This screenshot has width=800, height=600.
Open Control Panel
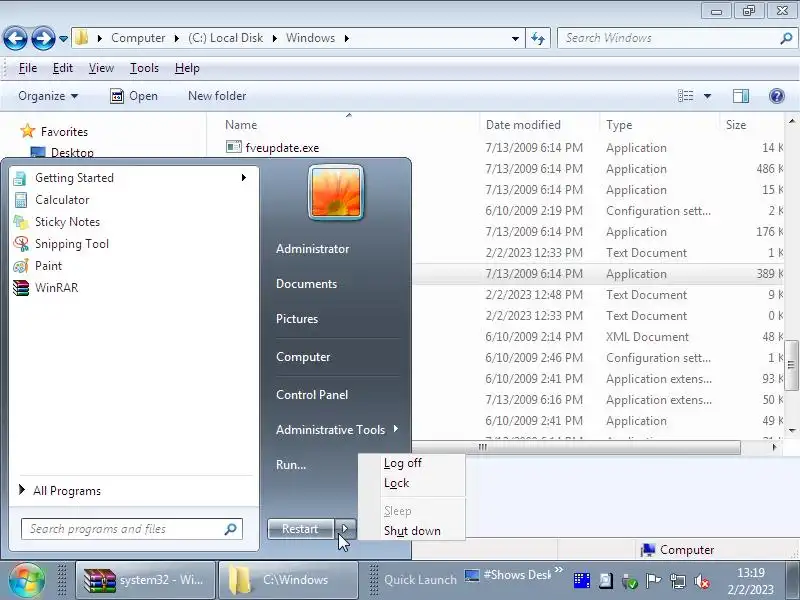coord(312,395)
